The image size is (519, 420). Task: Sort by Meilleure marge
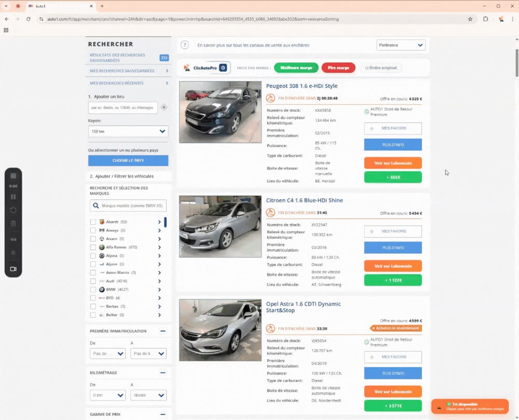point(296,68)
